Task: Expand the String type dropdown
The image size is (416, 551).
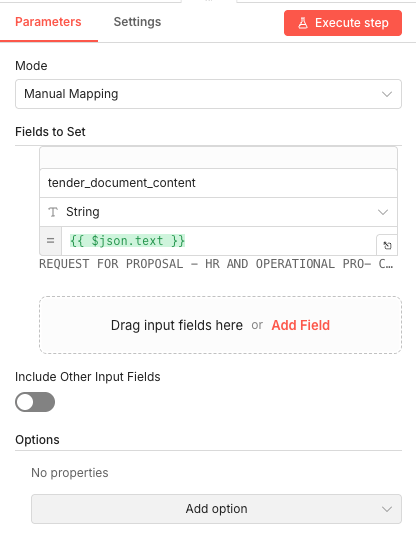Action: (x=383, y=212)
